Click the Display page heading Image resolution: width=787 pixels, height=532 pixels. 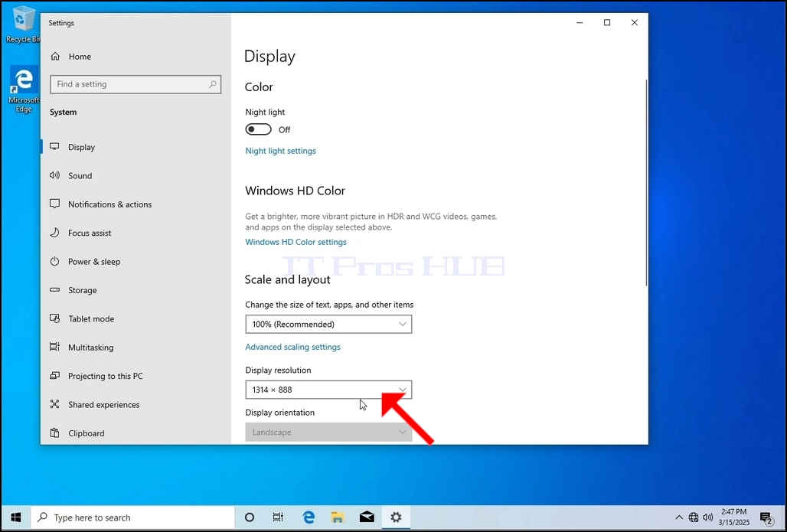click(x=269, y=56)
